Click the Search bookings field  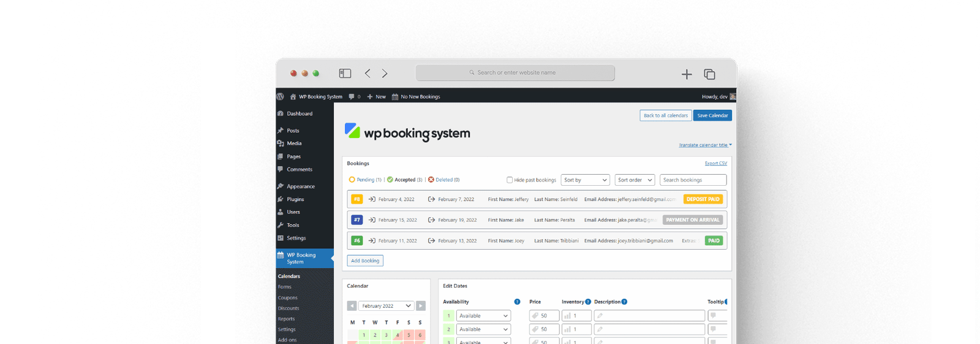(693, 180)
